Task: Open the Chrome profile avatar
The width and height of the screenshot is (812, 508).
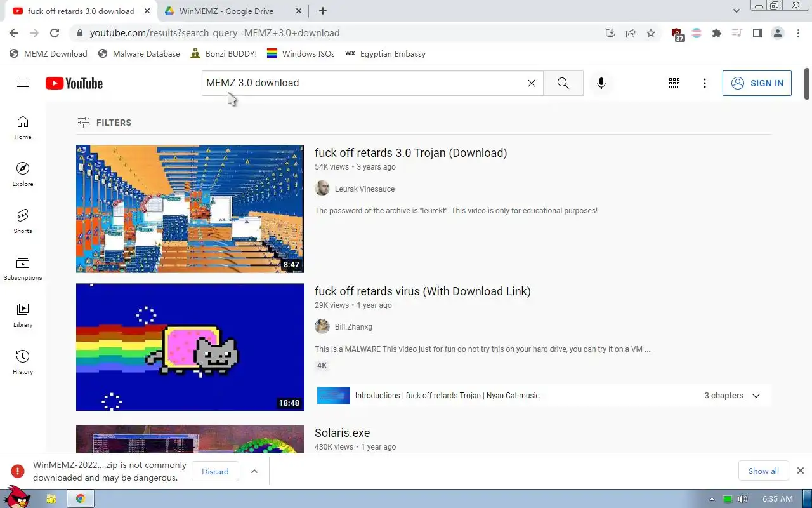Action: [x=778, y=33]
